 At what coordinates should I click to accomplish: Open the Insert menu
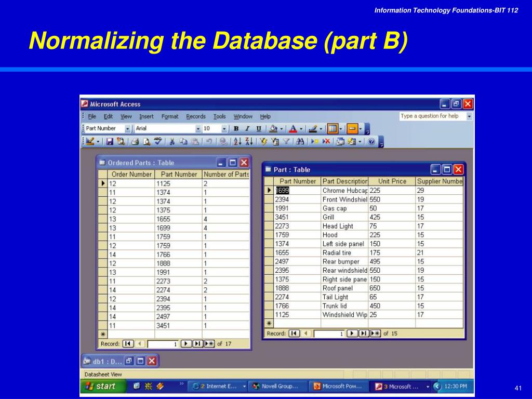tap(146, 116)
